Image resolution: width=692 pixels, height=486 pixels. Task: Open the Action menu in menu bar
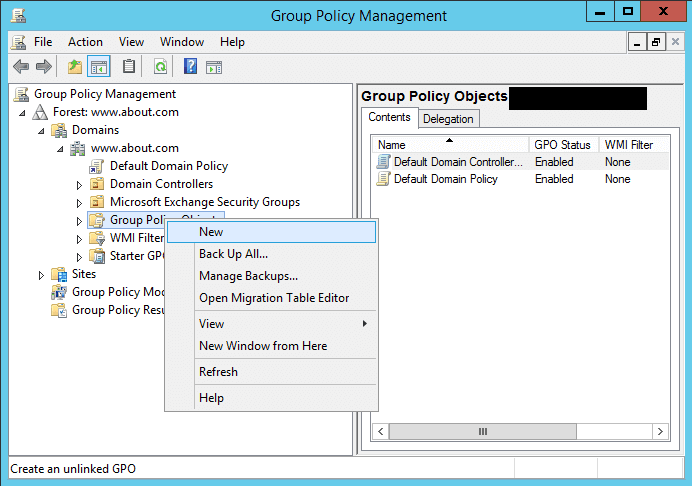[x=85, y=42]
